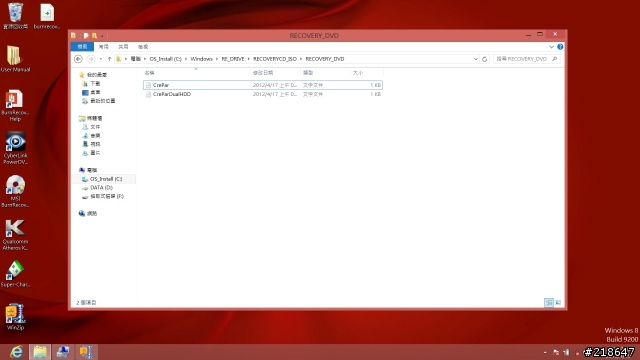Click quick access New Folder icon
Image resolution: width=640 pixels, height=360 pixels.
94,36
